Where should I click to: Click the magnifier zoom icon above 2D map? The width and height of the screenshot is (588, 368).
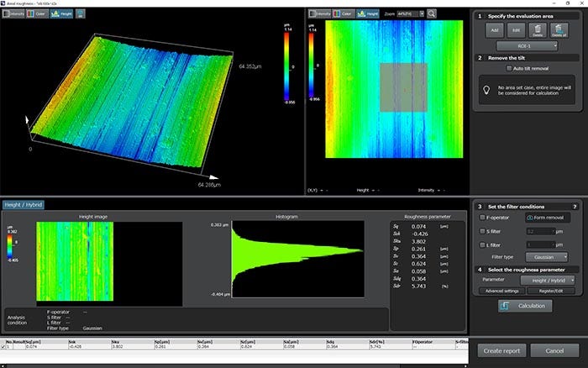coord(431,14)
